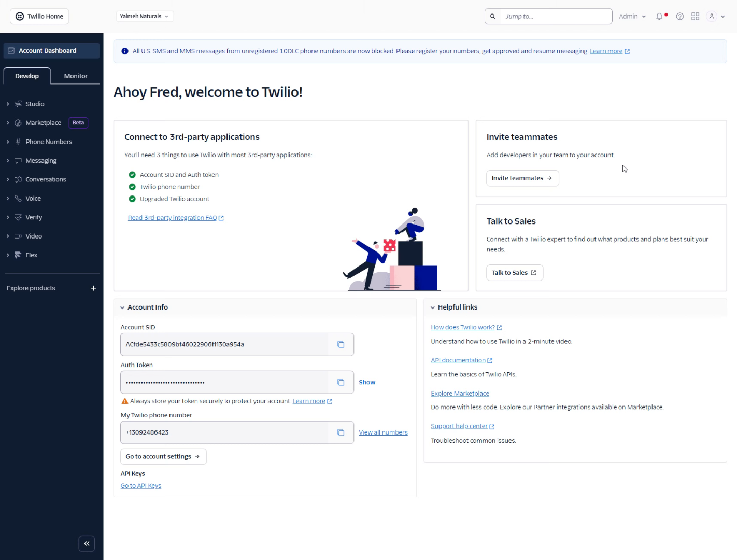Open Voice menu item
Image resolution: width=737 pixels, height=560 pixels.
[x=33, y=198]
